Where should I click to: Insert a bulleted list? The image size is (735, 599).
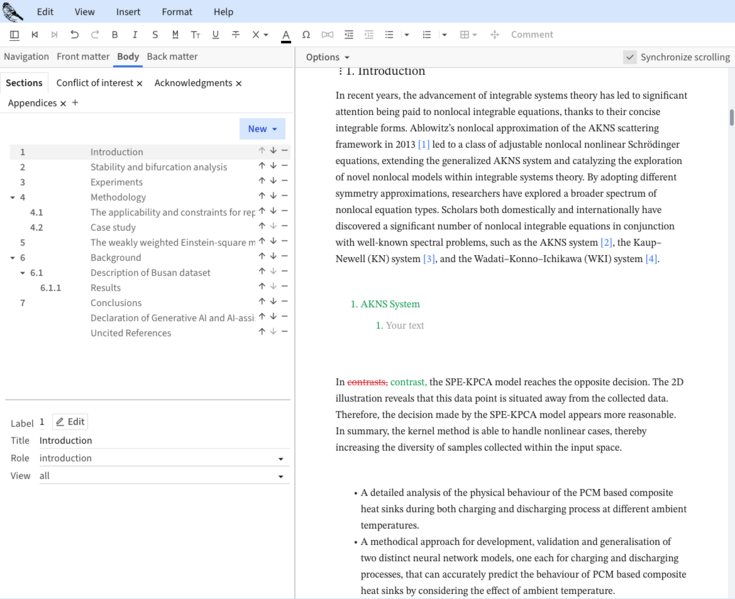[389, 35]
